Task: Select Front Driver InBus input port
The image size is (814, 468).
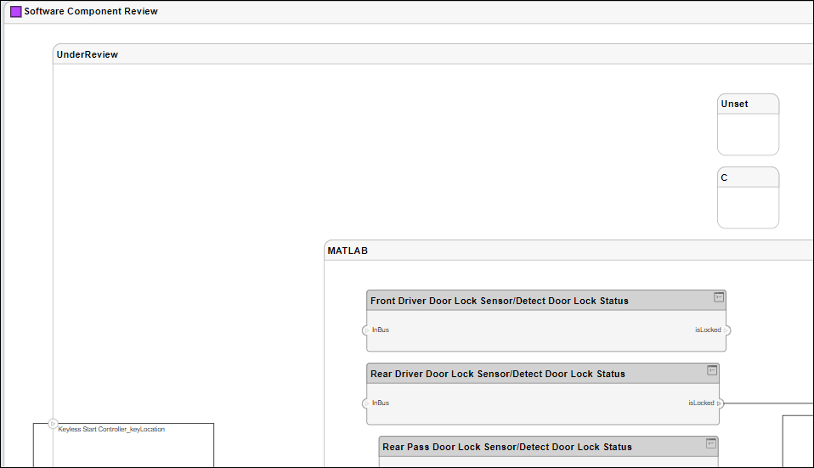Action: [x=366, y=331]
